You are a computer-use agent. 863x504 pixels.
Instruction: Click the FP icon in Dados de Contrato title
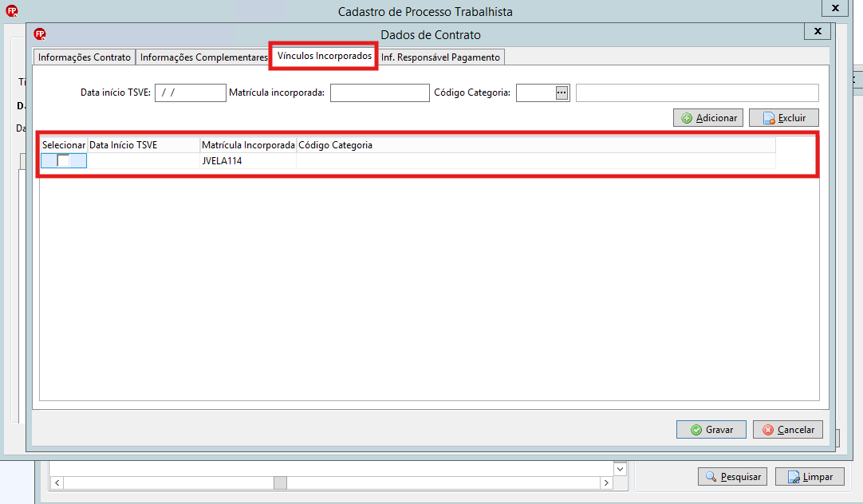tap(40, 34)
